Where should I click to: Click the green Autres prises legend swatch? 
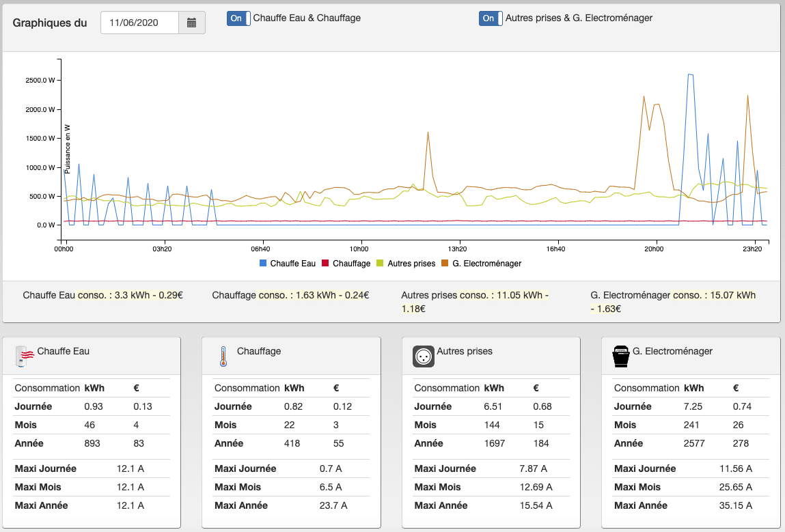click(x=380, y=263)
